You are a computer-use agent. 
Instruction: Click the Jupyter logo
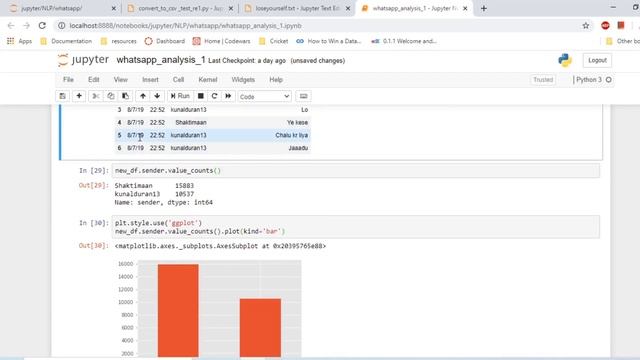coord(84,60)
